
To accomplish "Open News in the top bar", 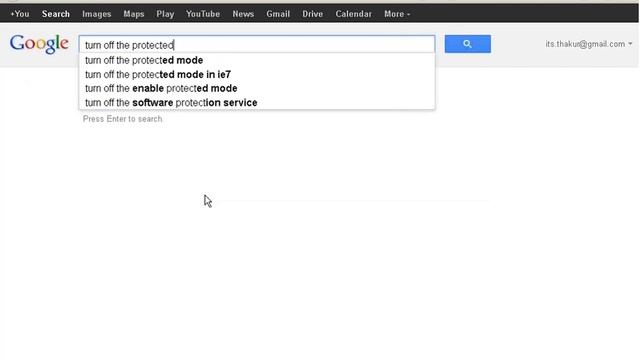I will click(243, 14).
